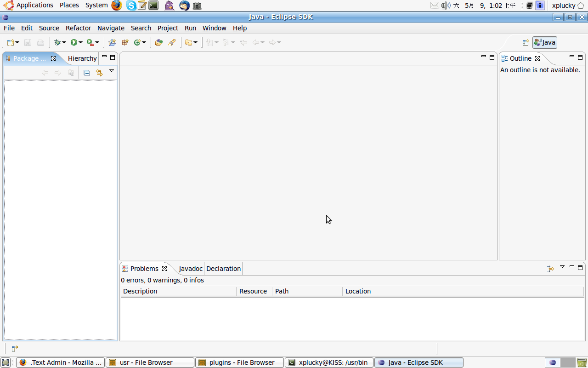
Task: Click '0 errors, 0 warnings, 0 infos' text
Action: [x=163, y=280]
